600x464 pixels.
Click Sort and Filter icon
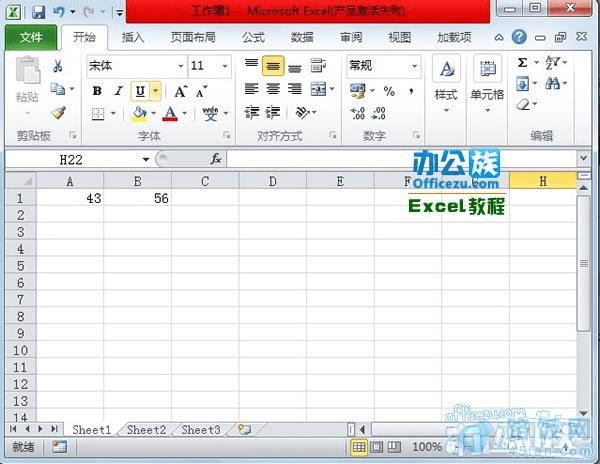pos(552,62)
